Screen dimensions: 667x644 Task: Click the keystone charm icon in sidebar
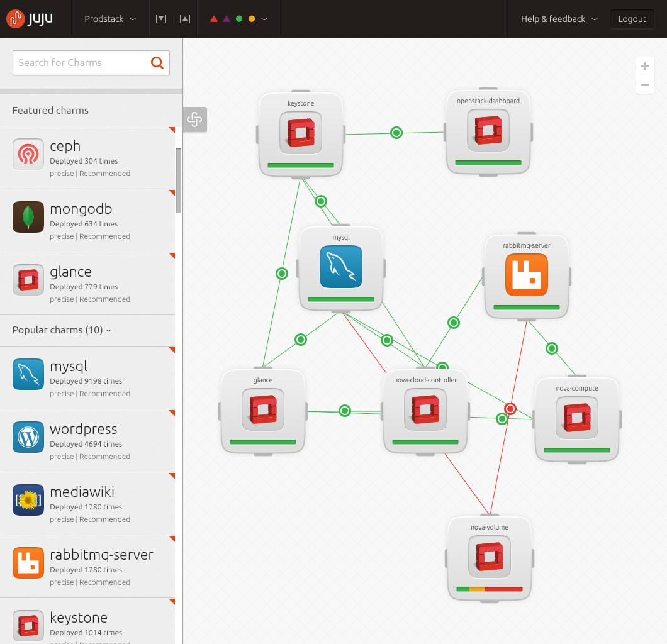click(x=28, y=626)
